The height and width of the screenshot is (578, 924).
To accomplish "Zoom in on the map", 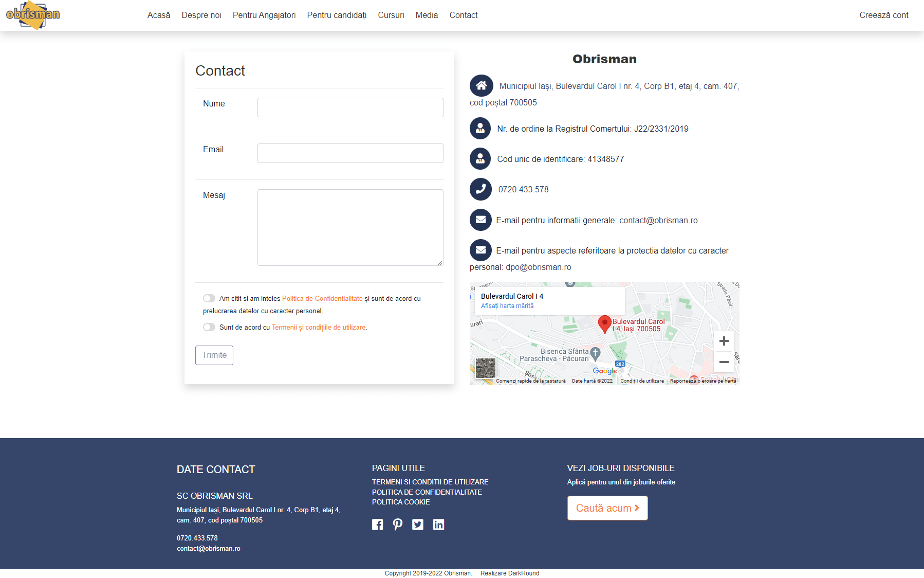I will 724,341.
